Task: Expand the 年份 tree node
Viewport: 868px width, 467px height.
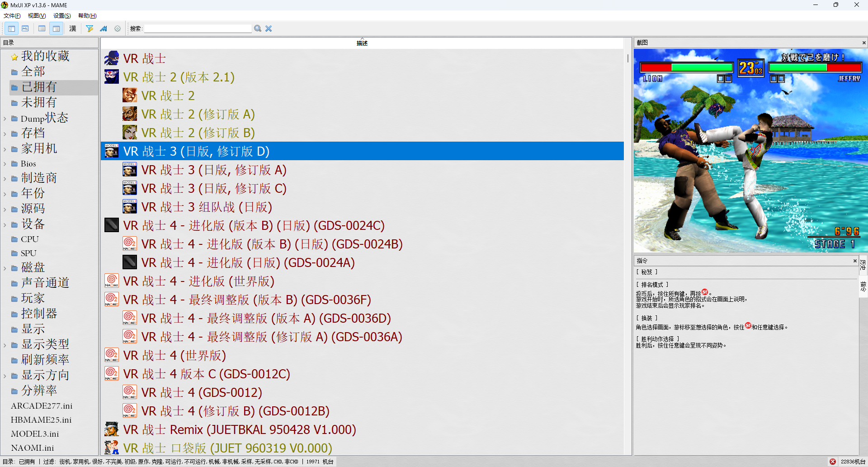Action: tap(5, 194)
